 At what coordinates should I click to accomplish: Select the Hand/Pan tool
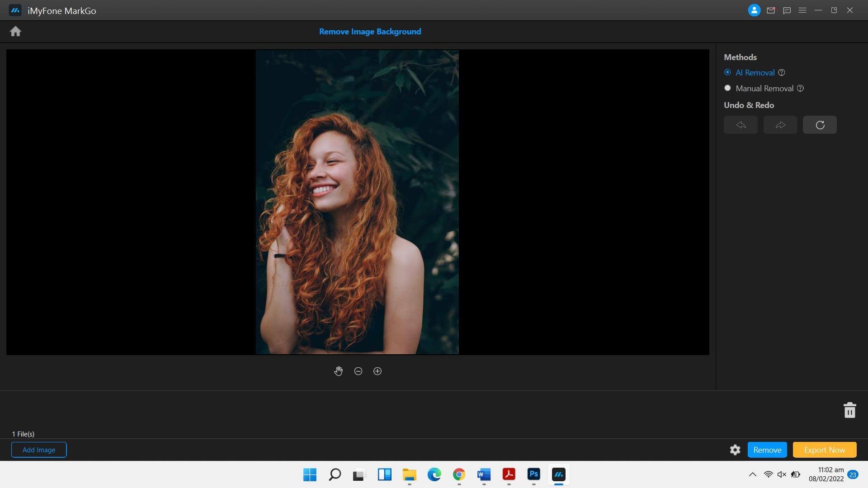click(x=338, y=371)
